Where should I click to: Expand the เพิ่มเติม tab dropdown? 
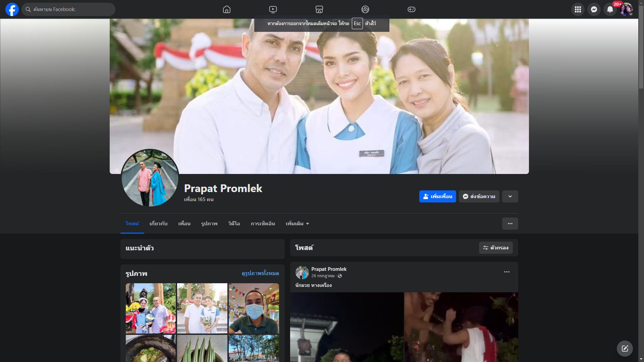(x=297, y=224)
